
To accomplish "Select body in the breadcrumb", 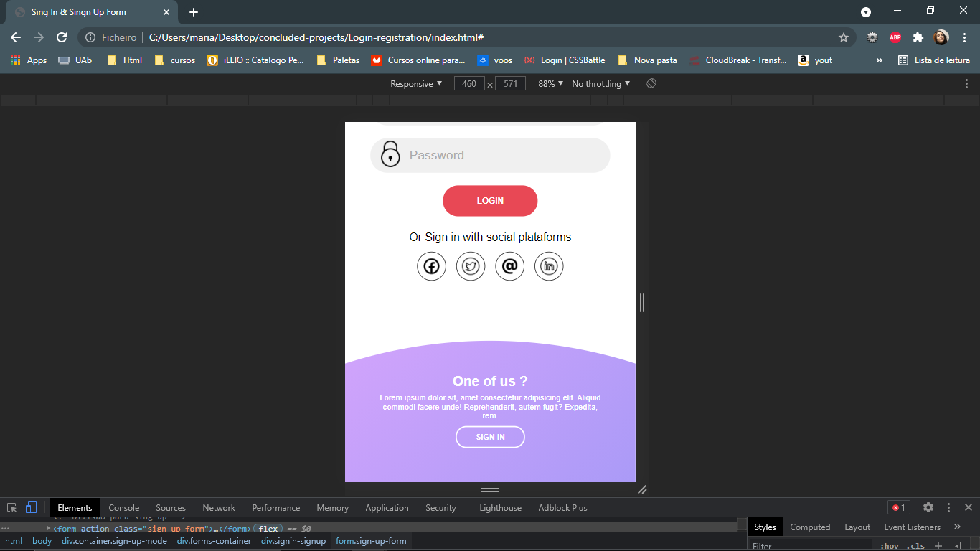I will pos(42,541).
